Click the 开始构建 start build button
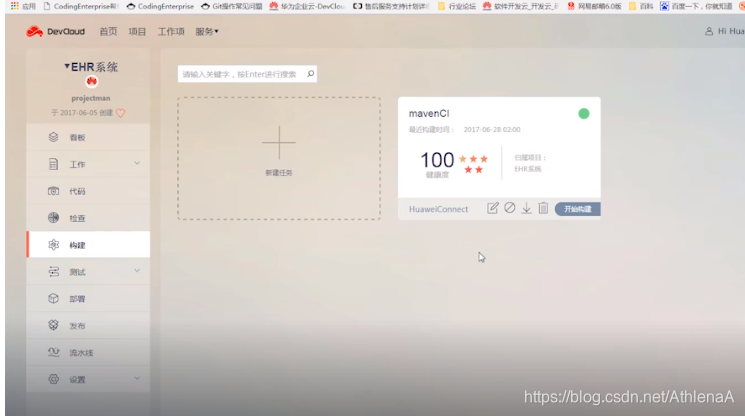 tap(578, 209)
